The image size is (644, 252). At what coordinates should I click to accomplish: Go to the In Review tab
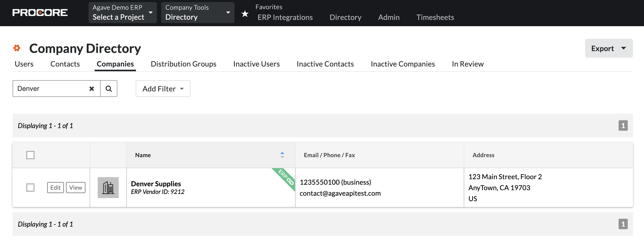(468, 64)
